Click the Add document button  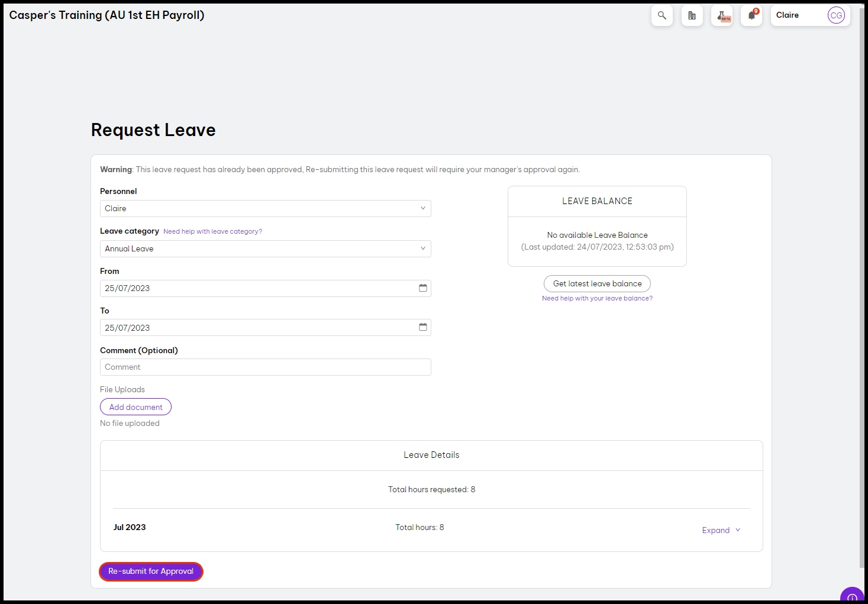[x=135, y=407]
